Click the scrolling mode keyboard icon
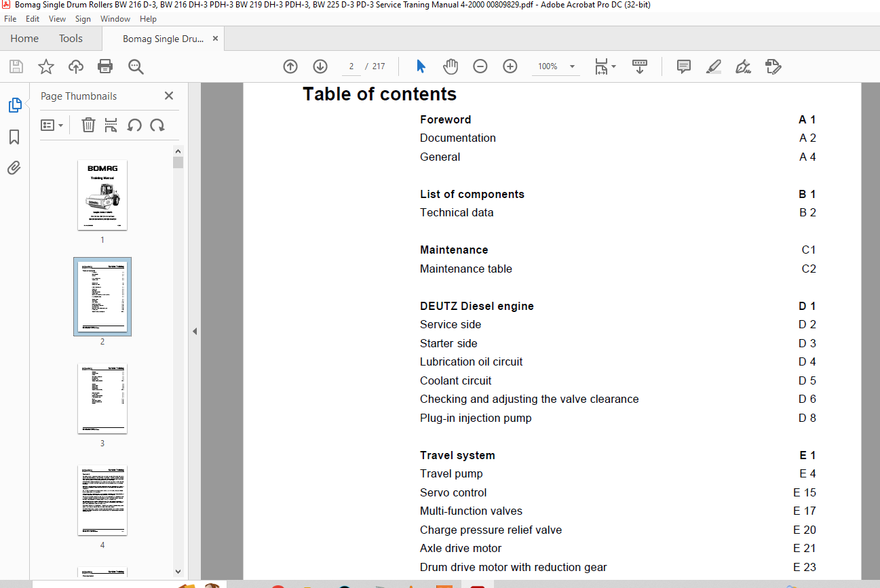Screen dimensions: 880x588 (x=640, y=66)
